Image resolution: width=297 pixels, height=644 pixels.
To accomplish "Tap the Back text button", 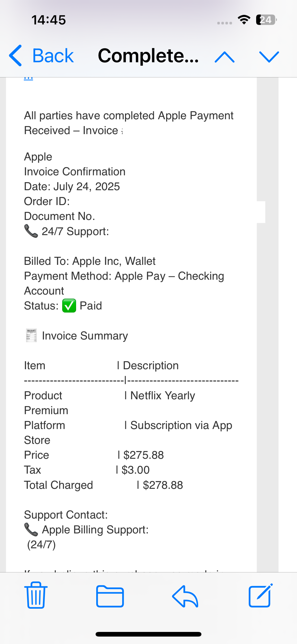I will point(53,56).
